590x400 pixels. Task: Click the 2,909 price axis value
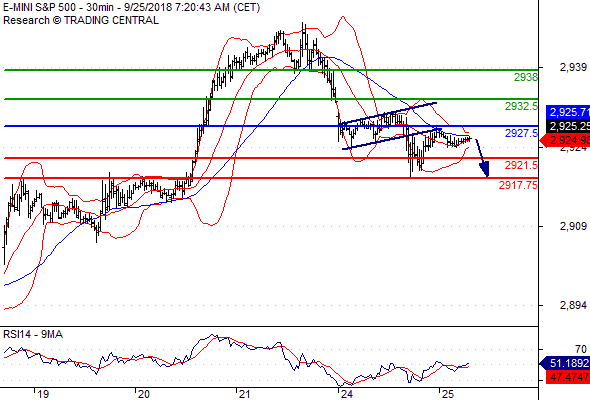click(x=573, y=226)
